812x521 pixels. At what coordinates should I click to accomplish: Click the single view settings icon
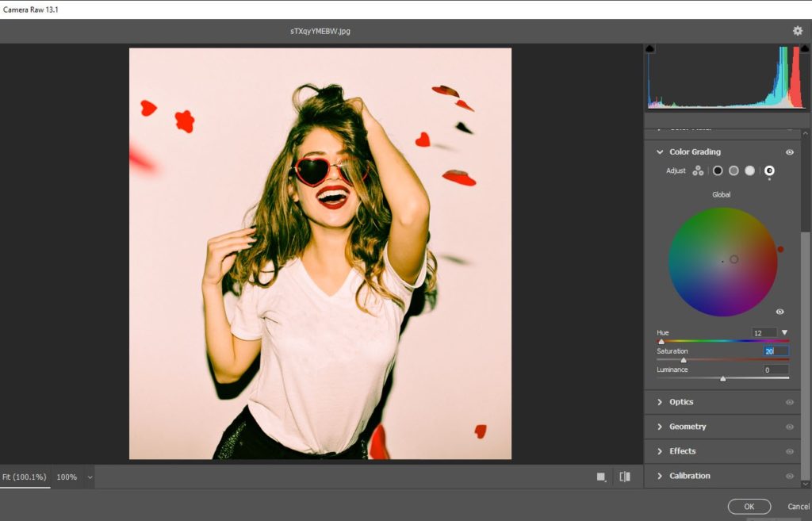pos(601,477)
